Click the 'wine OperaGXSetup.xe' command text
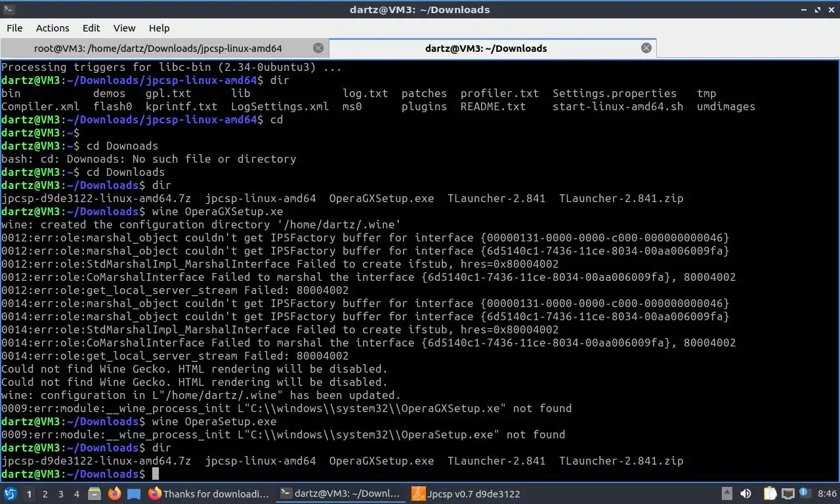 217,211
